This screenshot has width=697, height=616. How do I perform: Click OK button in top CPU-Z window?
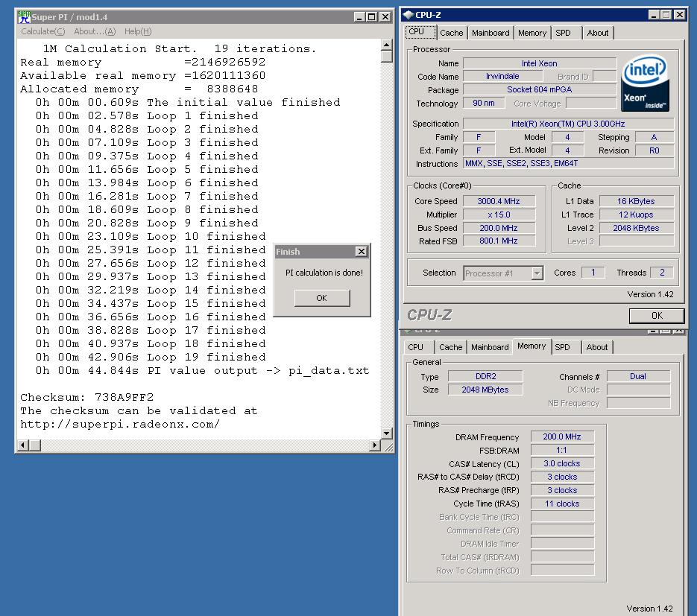(657, 316)
